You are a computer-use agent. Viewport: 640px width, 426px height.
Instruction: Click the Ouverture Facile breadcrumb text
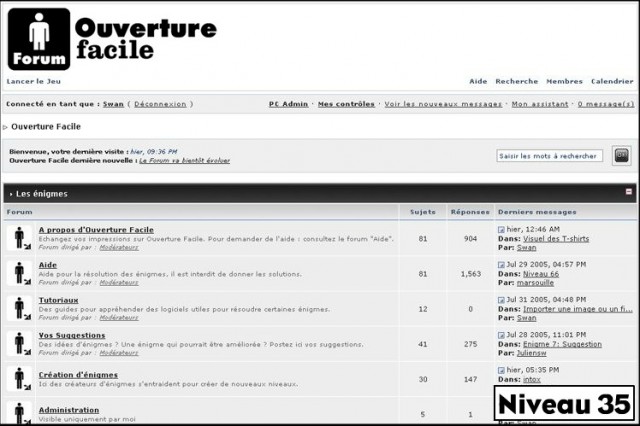(46, 126)
